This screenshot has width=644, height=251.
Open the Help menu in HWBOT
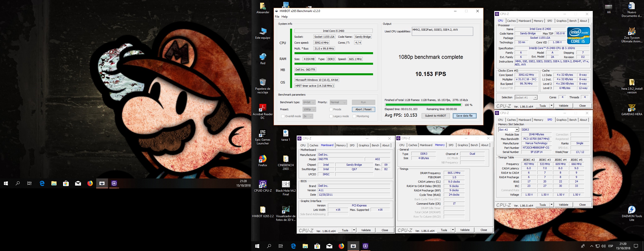point(284,17)
